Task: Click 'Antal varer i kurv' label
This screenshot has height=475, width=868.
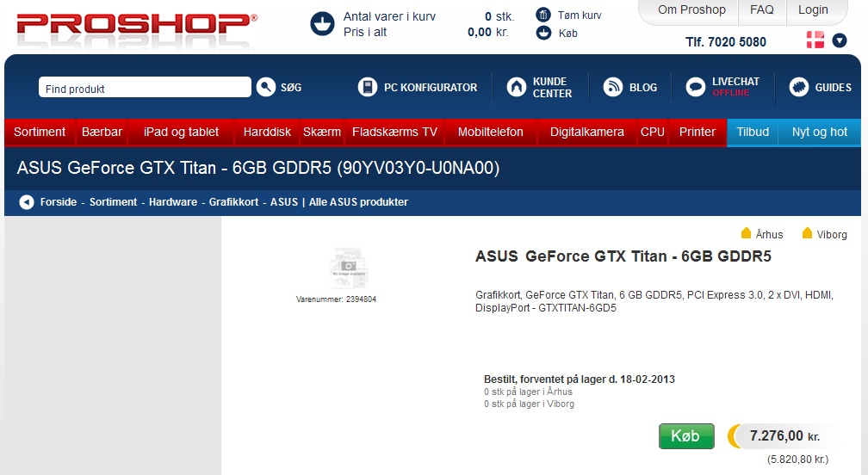Action: (x=389, y=16)
